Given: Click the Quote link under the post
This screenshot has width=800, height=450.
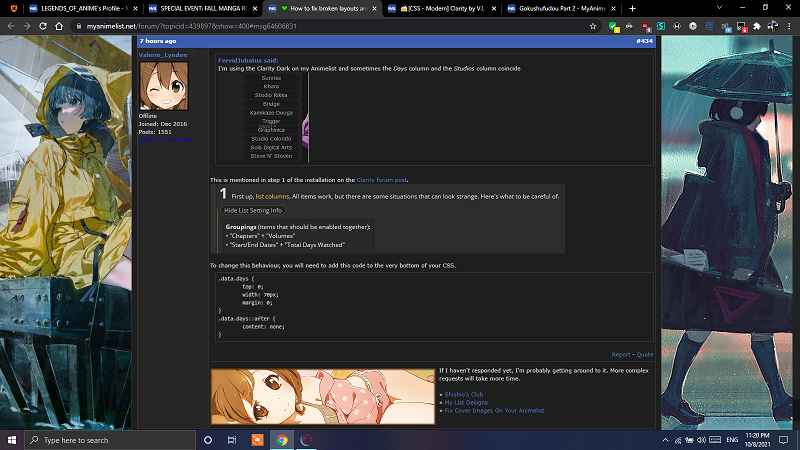Looking at the screenshot, I should (644, 354).
